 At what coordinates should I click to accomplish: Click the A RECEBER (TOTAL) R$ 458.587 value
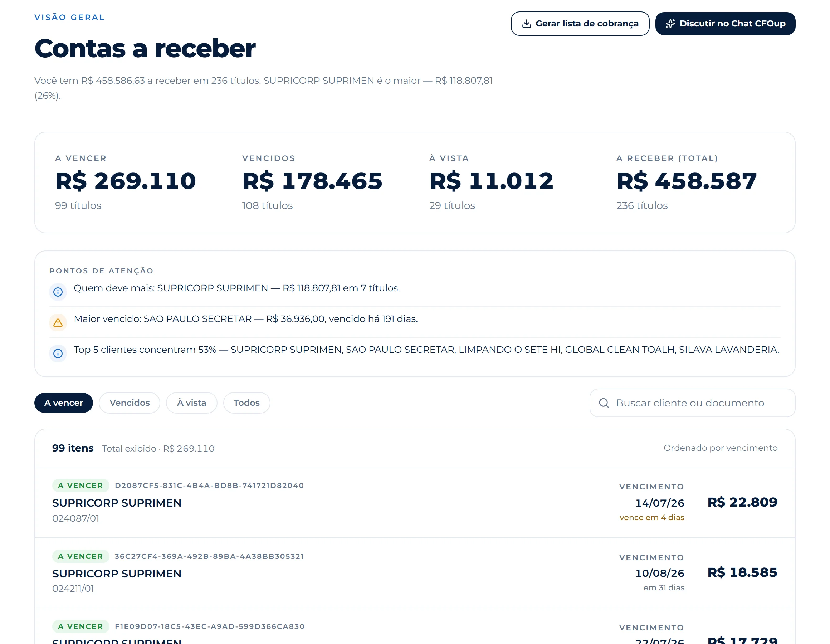[x=686, y=181]
